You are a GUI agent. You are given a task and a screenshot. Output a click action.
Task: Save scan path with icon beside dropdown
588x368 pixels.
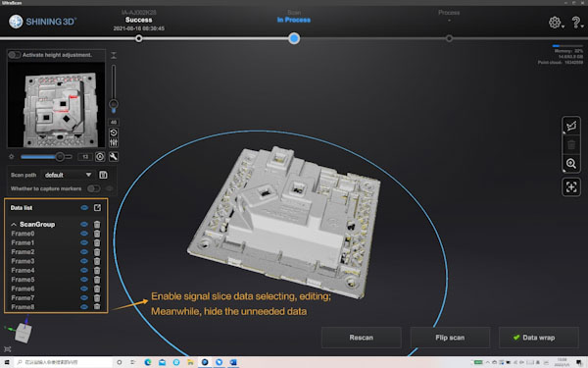[103, 175]
